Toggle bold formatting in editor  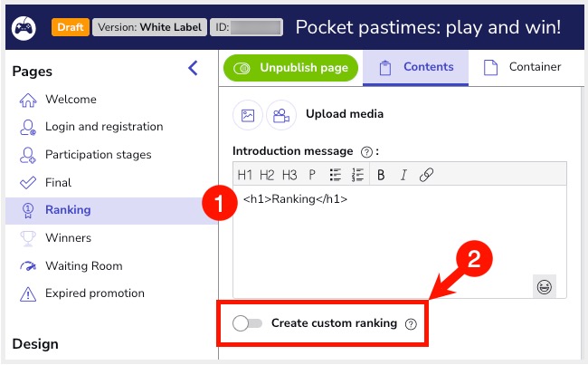[x=381, y=175]
